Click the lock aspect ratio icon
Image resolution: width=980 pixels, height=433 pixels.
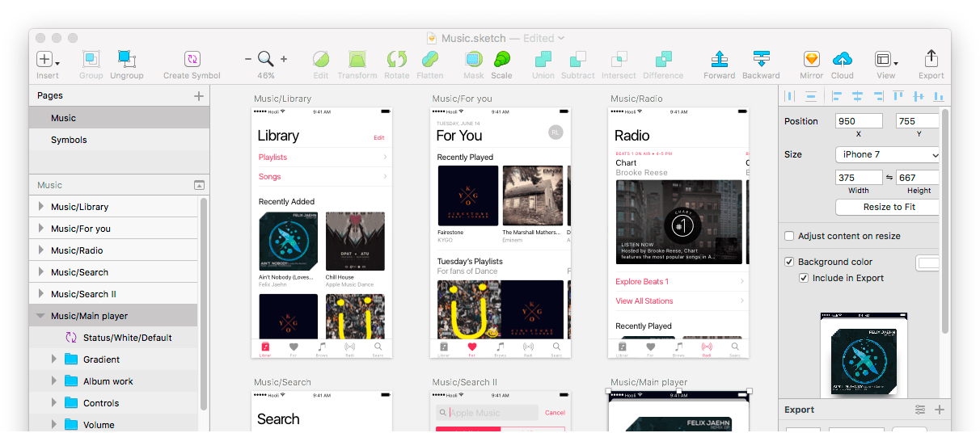889,177
